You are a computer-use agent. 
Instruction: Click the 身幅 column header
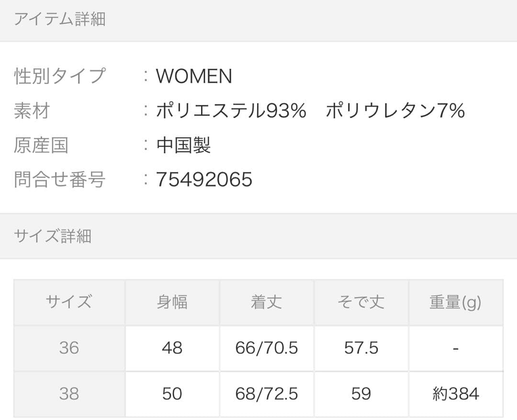[x=172, y=302]
